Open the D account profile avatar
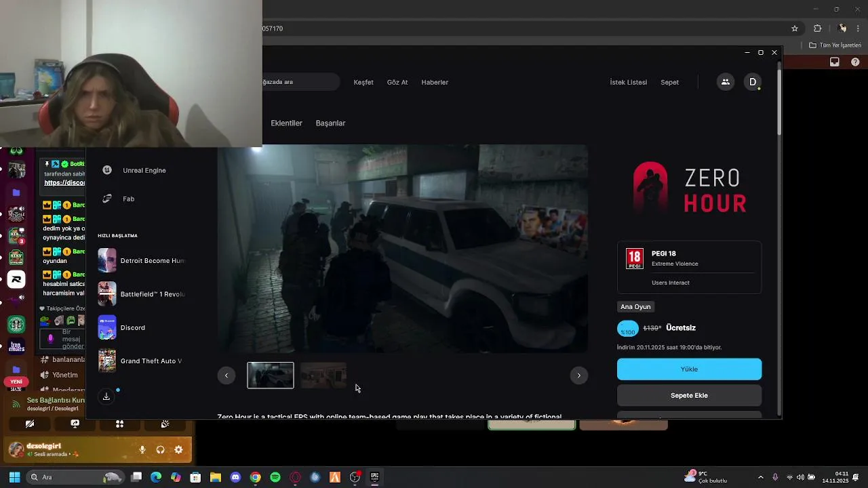The height and width of the screenshot is (488, 868). 752,82
